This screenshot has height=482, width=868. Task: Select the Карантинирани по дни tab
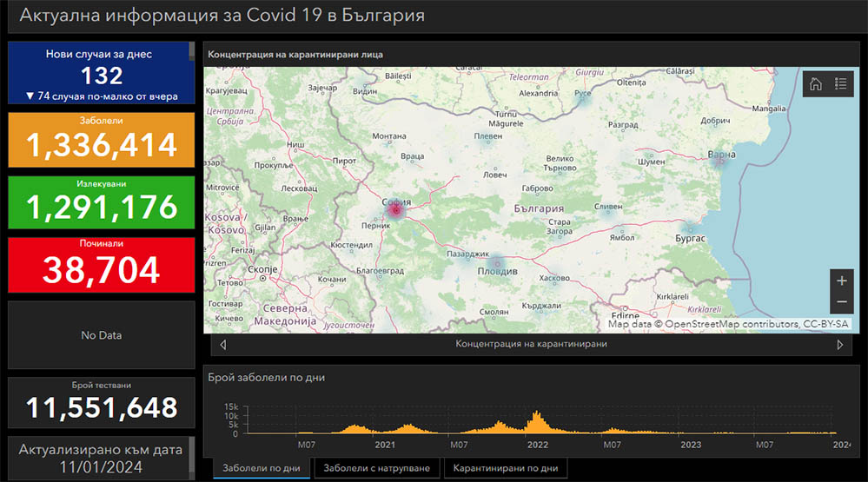(506, 468)
